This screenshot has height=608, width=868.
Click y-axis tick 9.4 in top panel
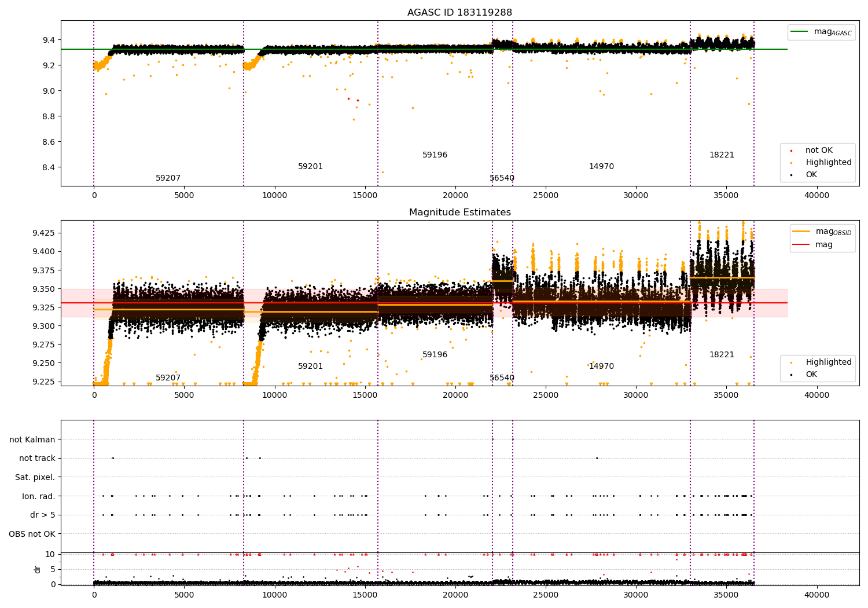tap(50, 40)
